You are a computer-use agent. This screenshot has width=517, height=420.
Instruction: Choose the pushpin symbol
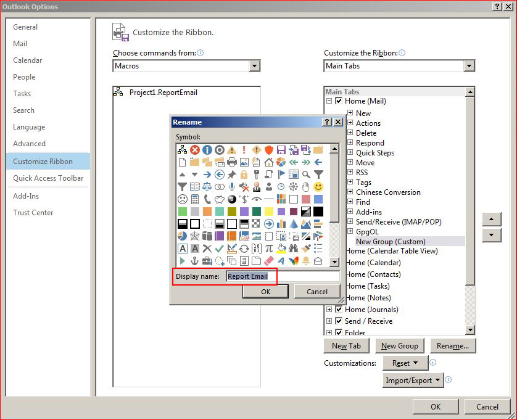(x=232, y=175)
